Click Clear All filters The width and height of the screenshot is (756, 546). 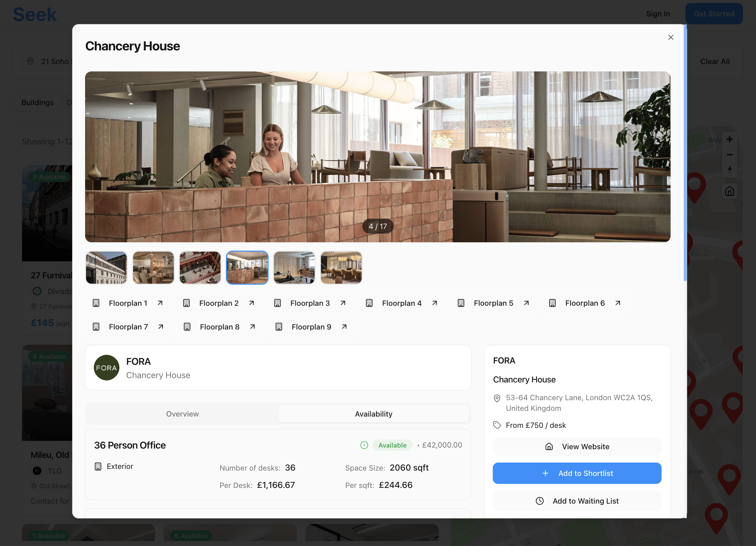point(715,61)
